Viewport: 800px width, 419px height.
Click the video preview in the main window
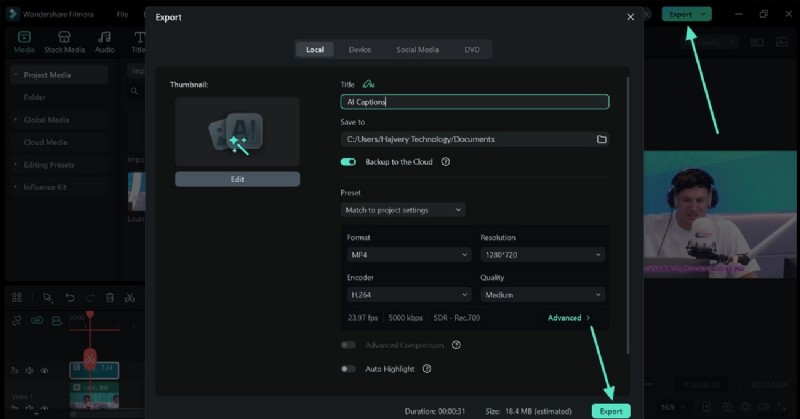pos(720,214)
